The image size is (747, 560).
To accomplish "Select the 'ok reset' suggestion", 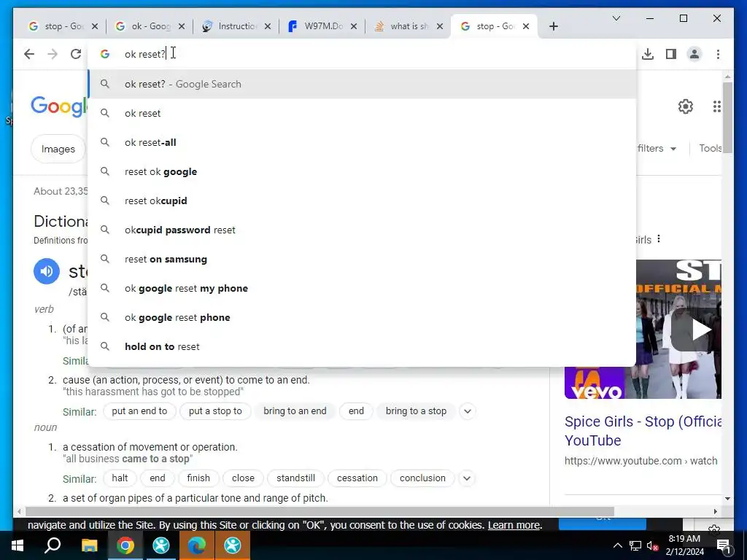I will 362,113.
